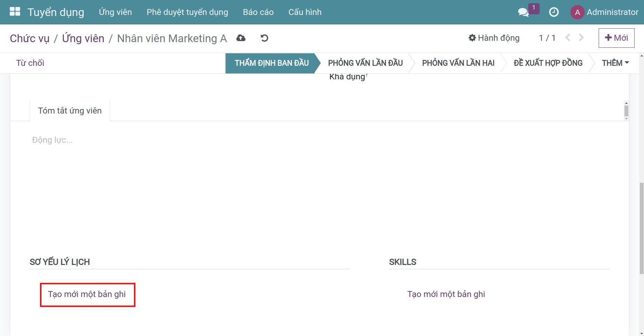Open the Hành động actions menu
The image size is (644, 336).
(x=494, y=38)
